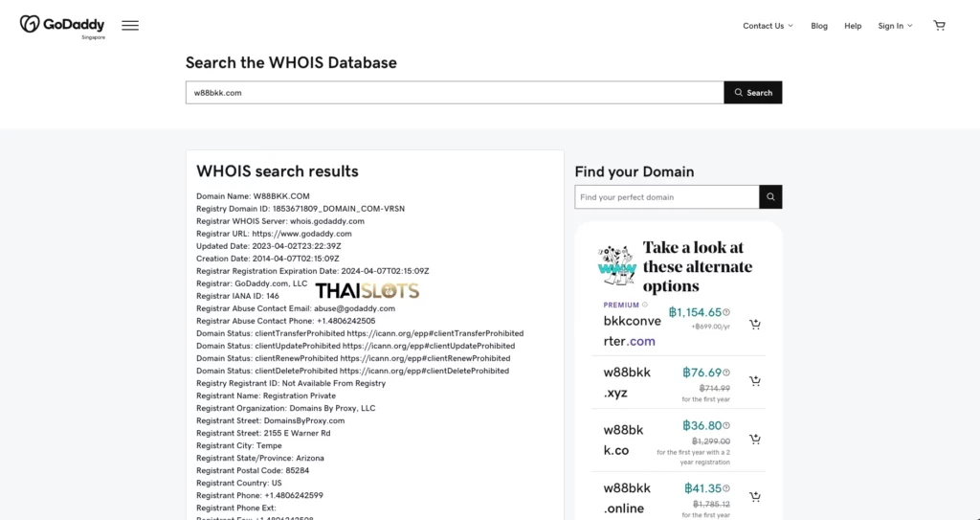The width and height of the screenshot is (980, 520).
Task: Click info icon next to PREMIUM label
Action: pos(645,305)
